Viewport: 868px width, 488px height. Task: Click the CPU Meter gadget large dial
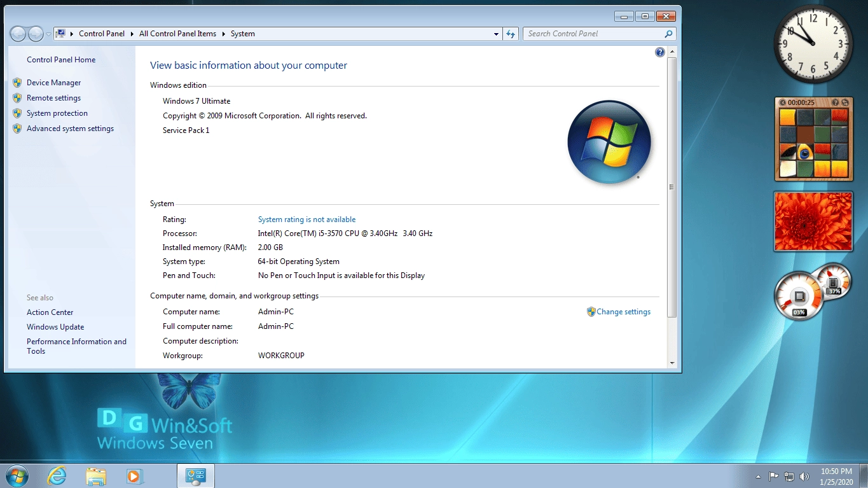(799, 297)
